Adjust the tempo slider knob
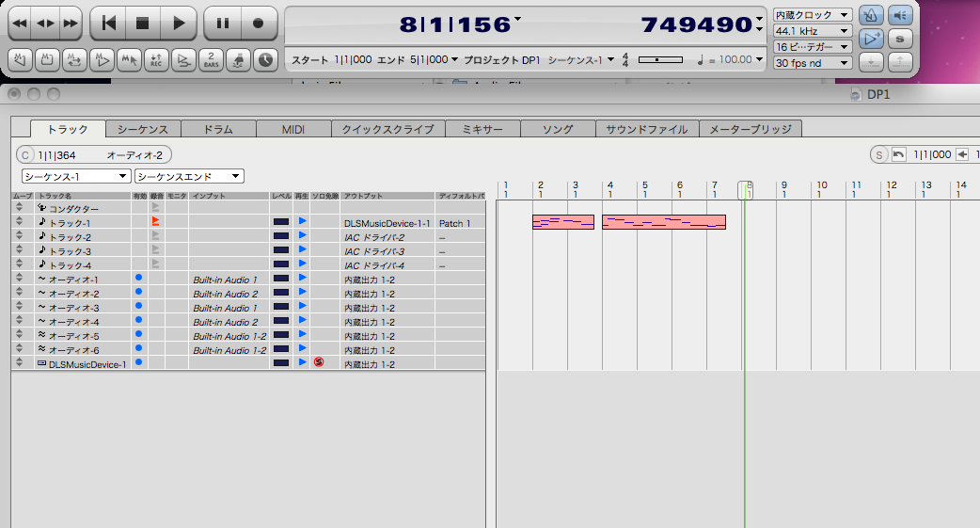980x528 pixels. 656,60
